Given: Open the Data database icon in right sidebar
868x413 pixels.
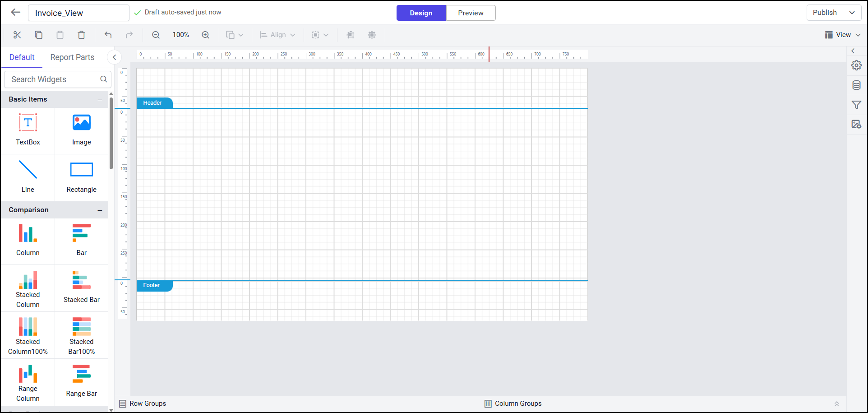Looking at the screenshot, I should pyautogui.click(x=856, y=85).
